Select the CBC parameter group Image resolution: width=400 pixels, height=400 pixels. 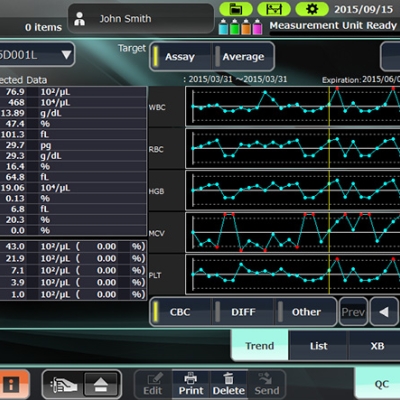pyautogui.click(x=181, y=312)
